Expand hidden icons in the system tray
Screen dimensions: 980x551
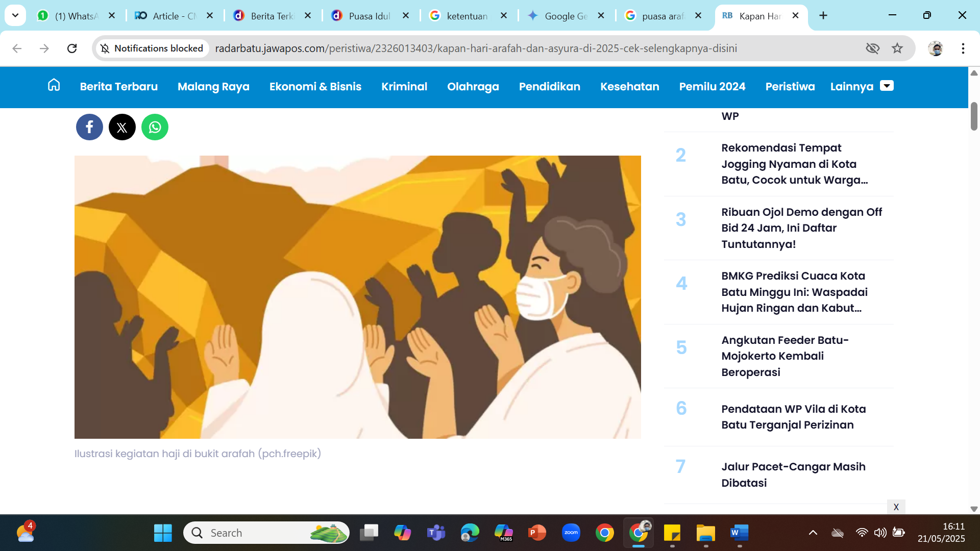coord(813,532)
